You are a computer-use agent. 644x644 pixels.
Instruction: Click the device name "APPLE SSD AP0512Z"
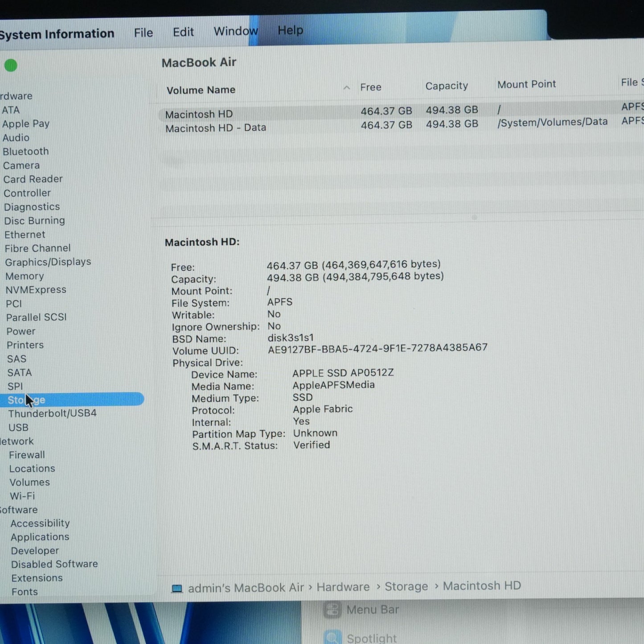click(343, 373)
